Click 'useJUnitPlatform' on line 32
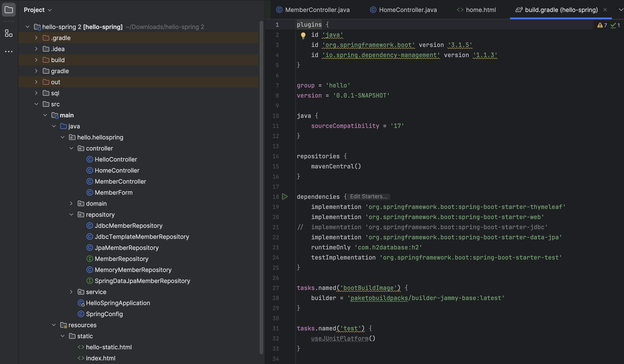Image resolution: width=624 pixels, height=364 pixels. pyautogui.click(x=340, y=338)
